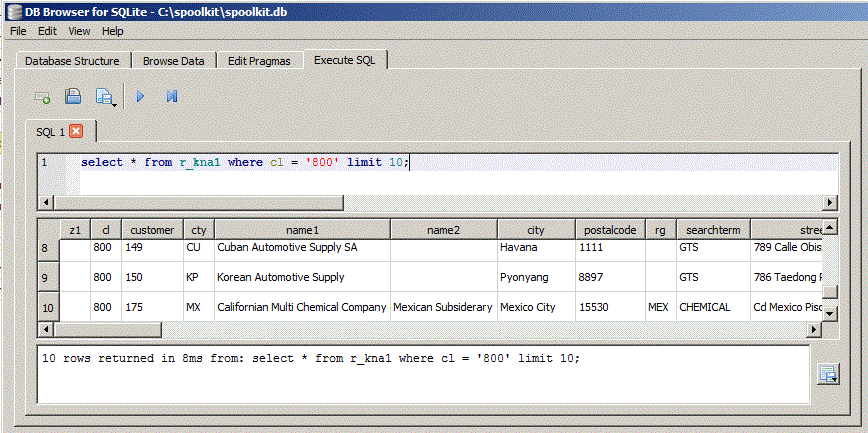Click the z1 column header

pyautogui.click(x=75, y=230)
